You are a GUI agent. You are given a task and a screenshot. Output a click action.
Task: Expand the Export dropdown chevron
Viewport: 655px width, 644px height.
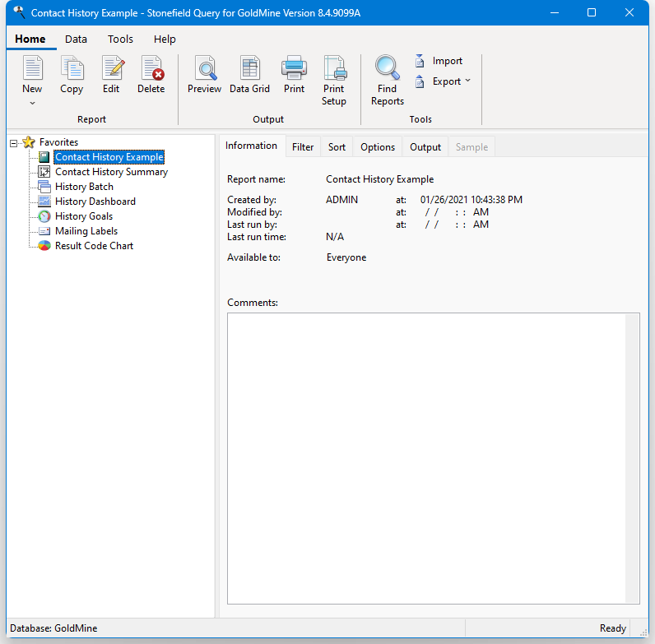468,80
